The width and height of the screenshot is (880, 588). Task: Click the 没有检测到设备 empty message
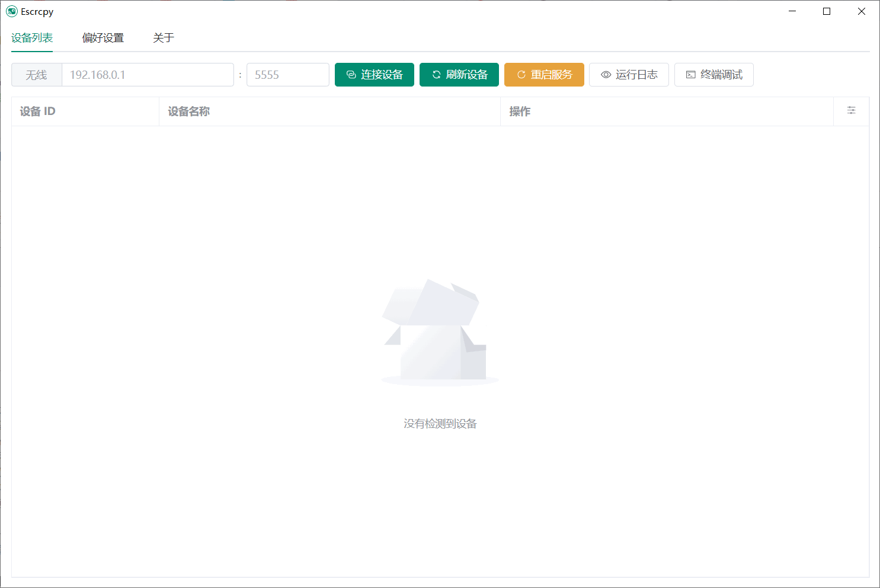coord(440,424)
